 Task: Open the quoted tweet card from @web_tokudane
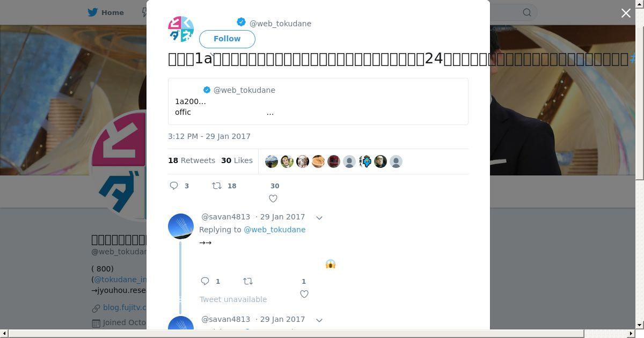point(318,101)
